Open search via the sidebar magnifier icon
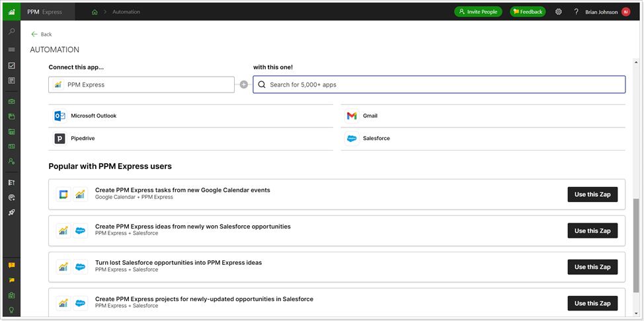644x321 pixels. pyautogui.click(x=11, y=32)
